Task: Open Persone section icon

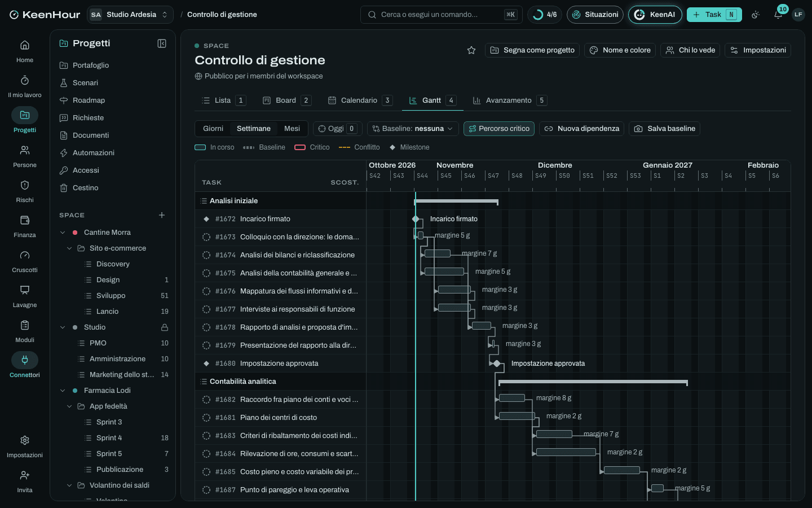Action: (25, 150)
